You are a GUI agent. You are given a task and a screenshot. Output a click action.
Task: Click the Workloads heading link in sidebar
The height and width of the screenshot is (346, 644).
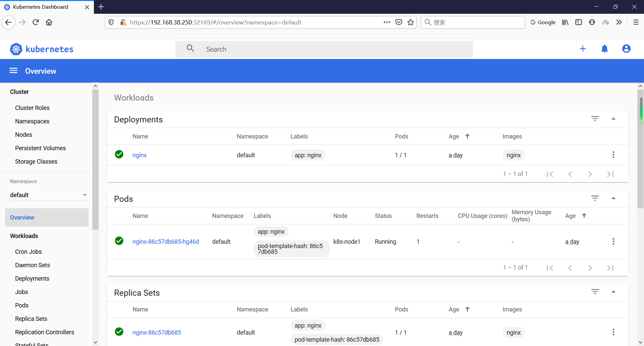[24, 236]
